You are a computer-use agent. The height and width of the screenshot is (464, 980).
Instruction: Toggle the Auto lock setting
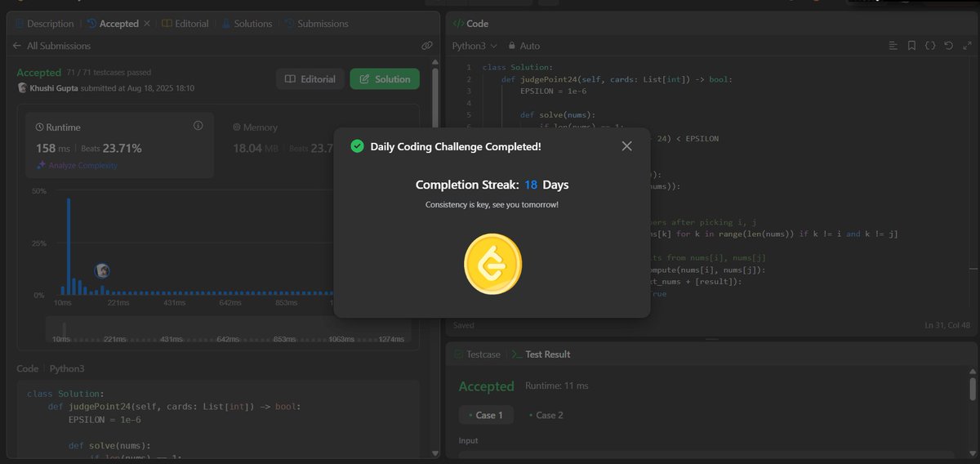pos(523,47)
